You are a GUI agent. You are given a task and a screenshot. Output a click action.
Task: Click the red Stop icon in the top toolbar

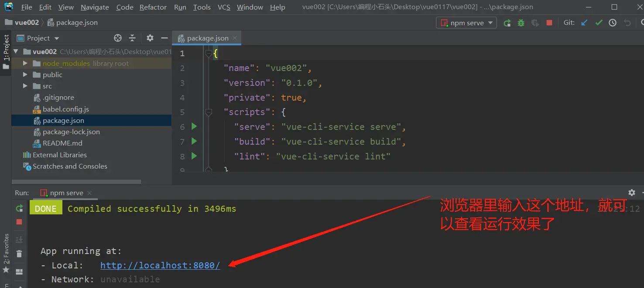click(x=549, y=23)
